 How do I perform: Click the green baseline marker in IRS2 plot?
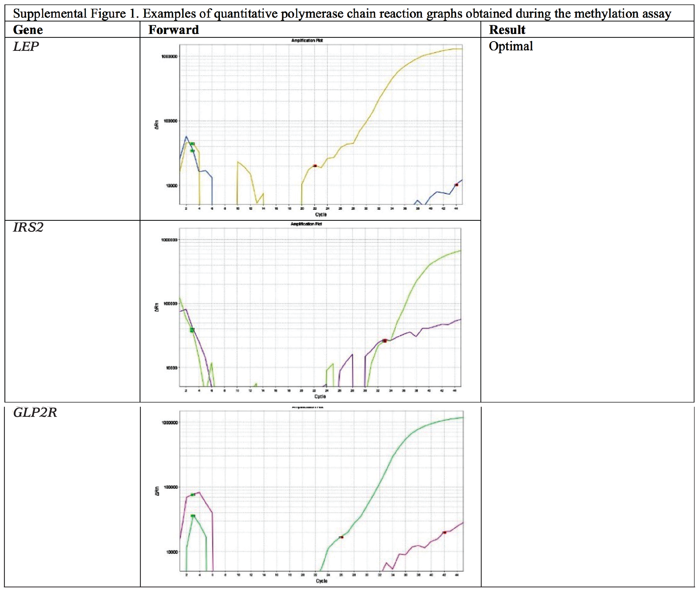pyautogui.click(x=192, y=330)
